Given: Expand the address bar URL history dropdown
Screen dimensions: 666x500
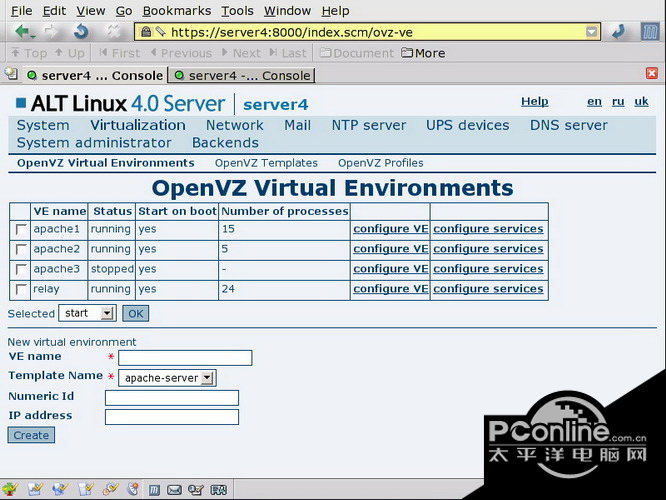Looking at the screenshot, I should tap(592, 32).
